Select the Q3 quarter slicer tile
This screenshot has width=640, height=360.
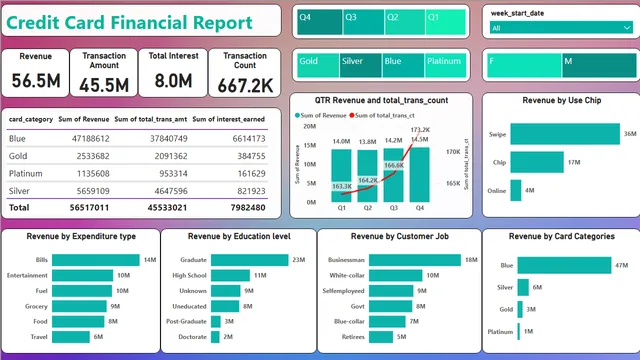point(363,22)
